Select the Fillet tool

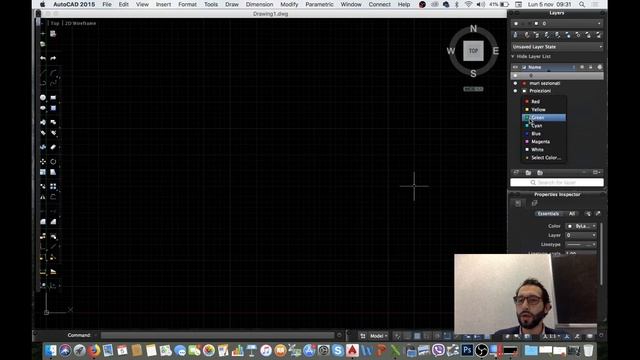click(x=43, y=222)
